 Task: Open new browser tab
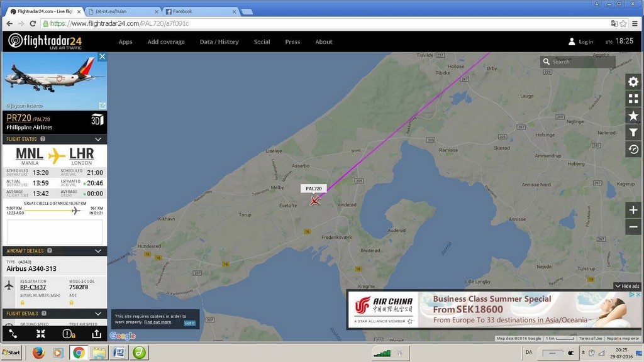click(247, 12)
